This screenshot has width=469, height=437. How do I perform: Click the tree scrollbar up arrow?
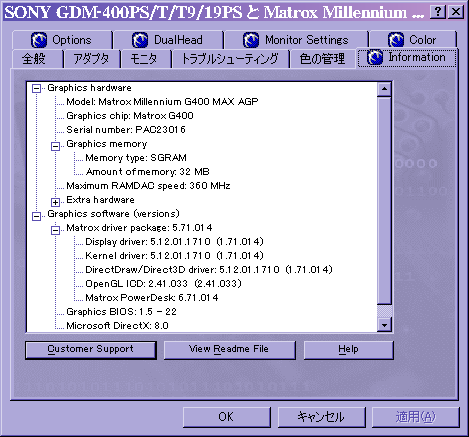tap(384, 89)
